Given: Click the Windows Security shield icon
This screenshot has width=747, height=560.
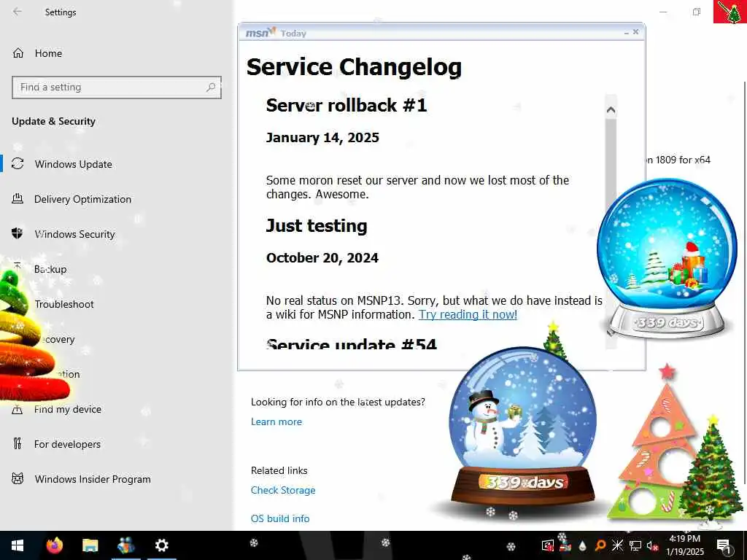Looking at the screenshot, I should 18,234.
